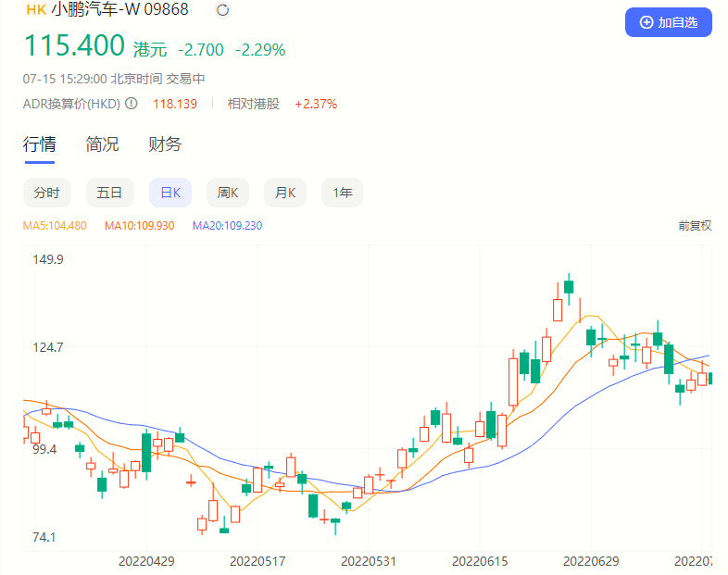728x575 pixels.
Task: Click the 149.9 price axis label
Action: pyautogui.click(x=48, y=259)
